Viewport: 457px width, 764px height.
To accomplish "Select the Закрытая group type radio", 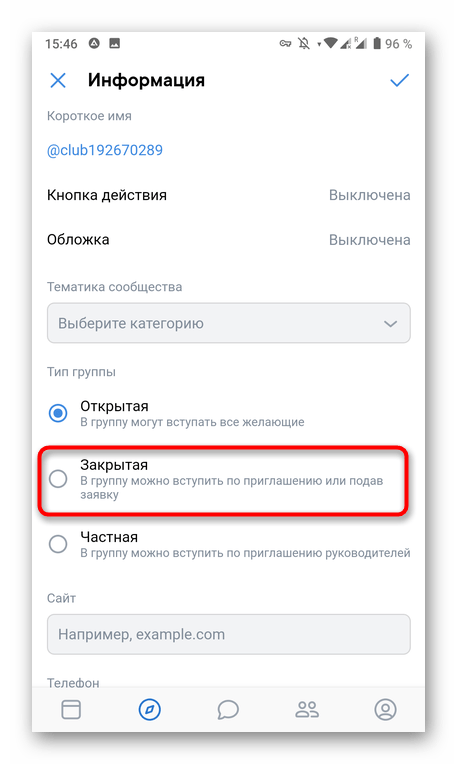I will point(58,479).
